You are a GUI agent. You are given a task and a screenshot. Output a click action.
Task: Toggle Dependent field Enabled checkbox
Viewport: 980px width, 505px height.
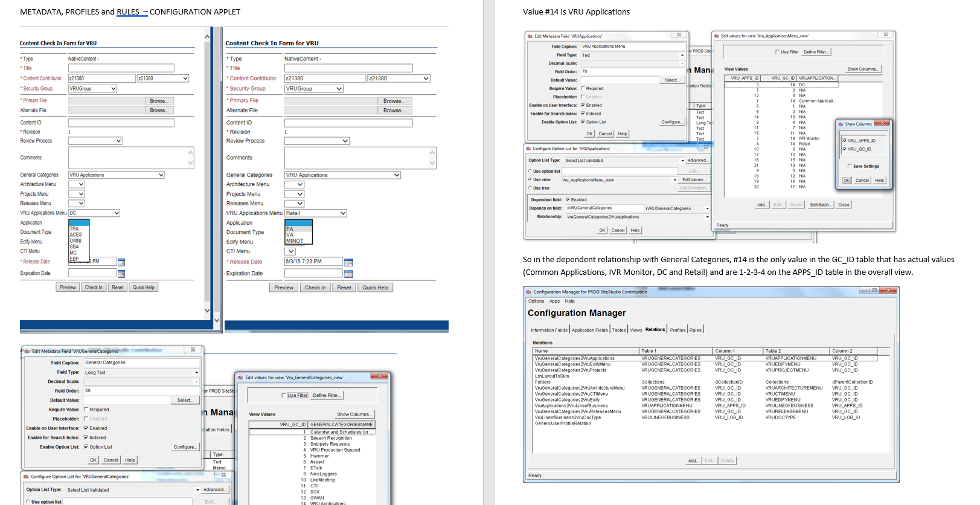click(x=568, y=200)
